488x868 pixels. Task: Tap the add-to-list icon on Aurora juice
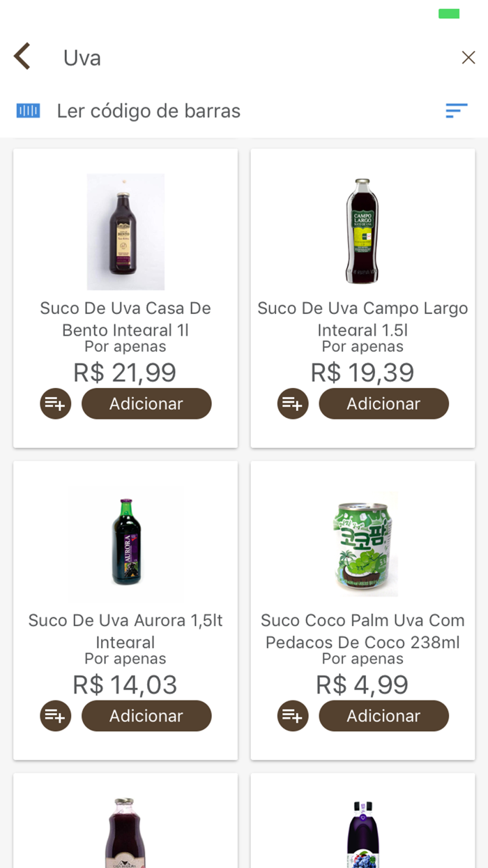(55, 716)
